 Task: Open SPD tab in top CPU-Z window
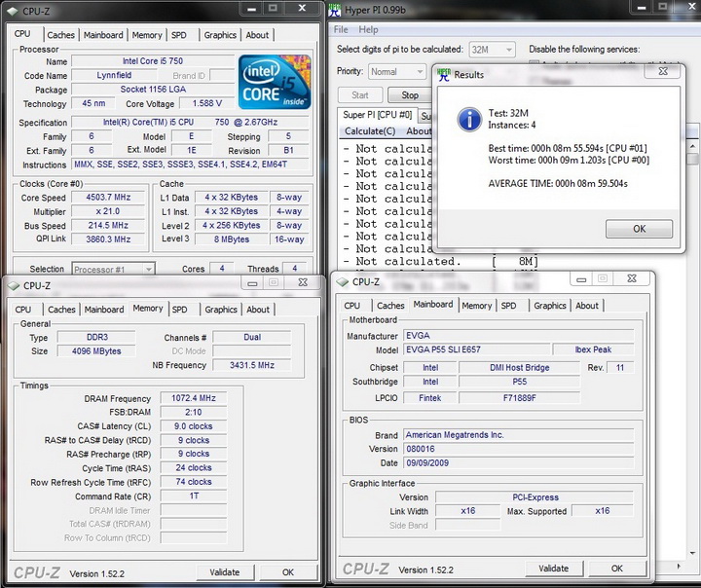tap(179, 35)
